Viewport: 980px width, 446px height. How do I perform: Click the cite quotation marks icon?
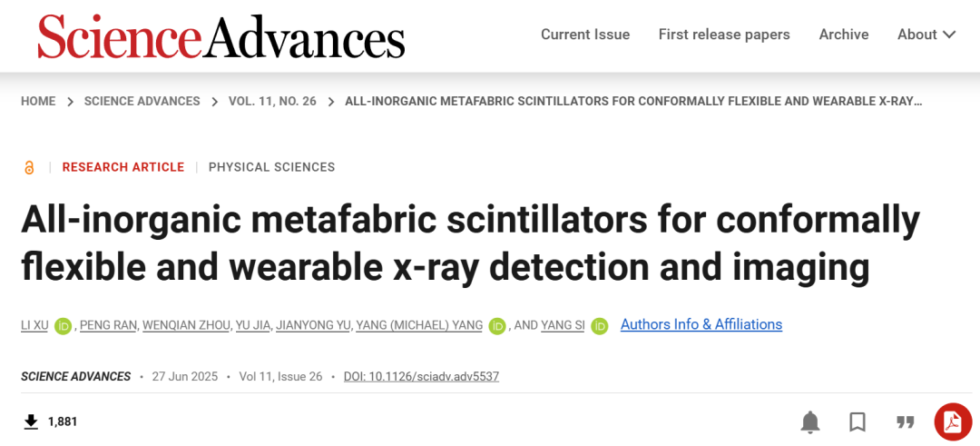(905, 421)
